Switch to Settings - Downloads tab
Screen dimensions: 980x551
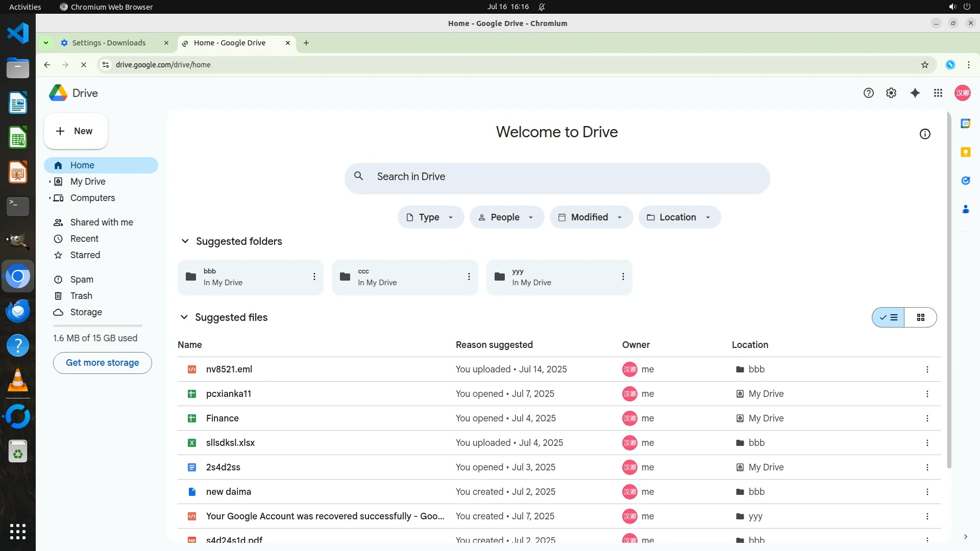(109, 43)
